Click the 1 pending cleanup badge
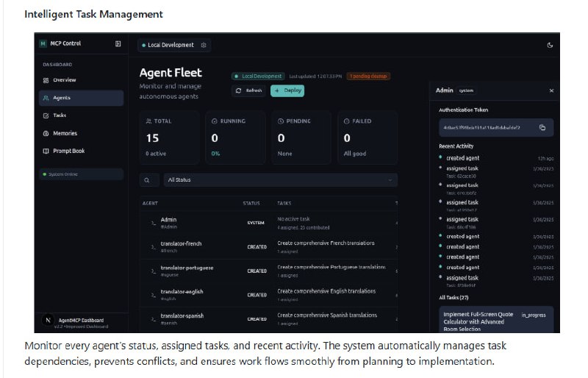588x378 pixels. coord(368,76)
